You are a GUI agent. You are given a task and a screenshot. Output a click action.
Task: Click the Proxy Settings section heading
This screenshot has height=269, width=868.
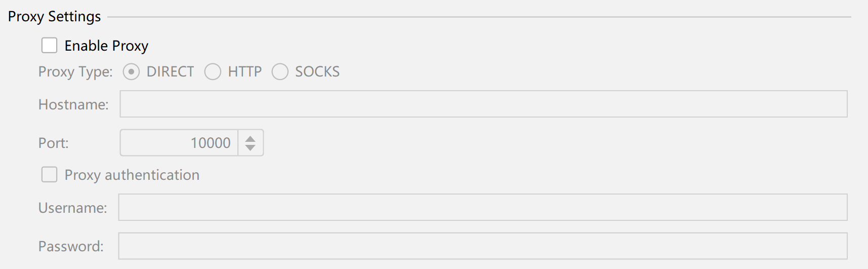[55, 17]
